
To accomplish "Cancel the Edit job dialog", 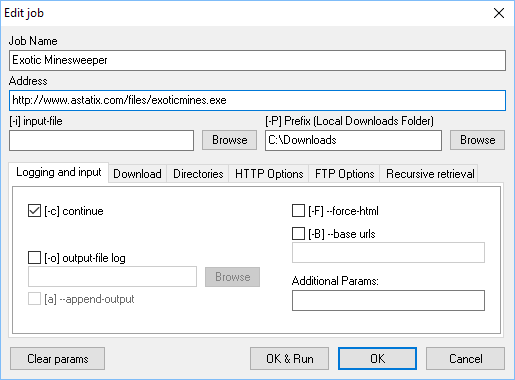I will pyautogui.click(x=465, y=359).
